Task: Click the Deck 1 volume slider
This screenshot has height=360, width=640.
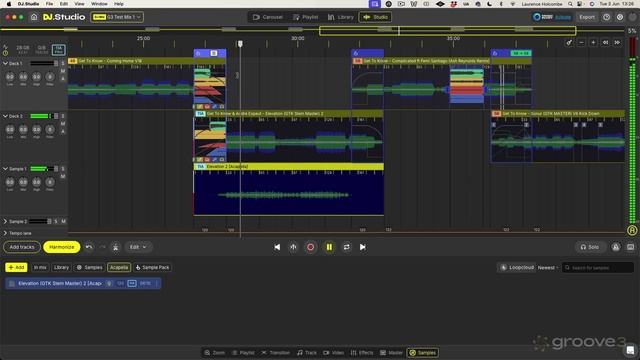Action: (x=44, y=63)
